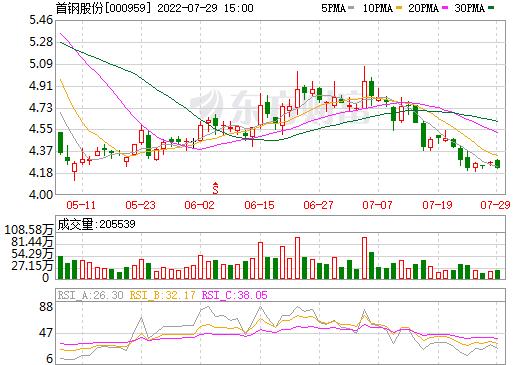The height and width of the screenshot is (365, 520).
Task: Click the RSI axis value 6
Action: [50, 359]
